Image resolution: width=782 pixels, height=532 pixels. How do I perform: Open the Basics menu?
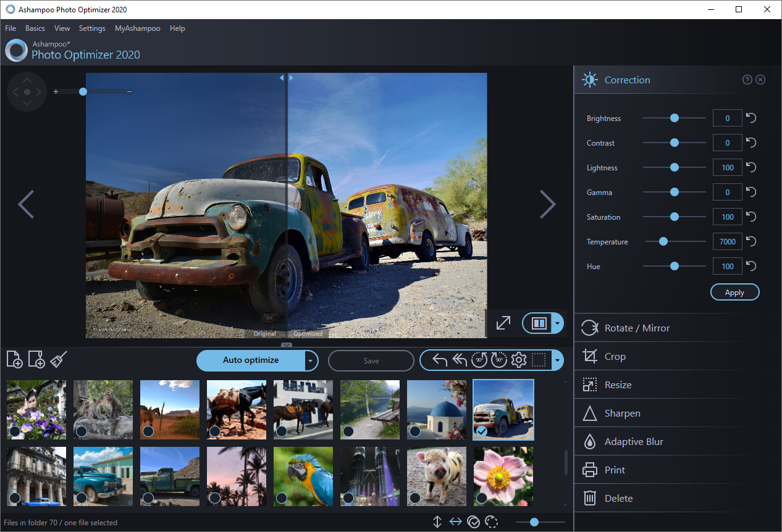[x=35, y=28]
